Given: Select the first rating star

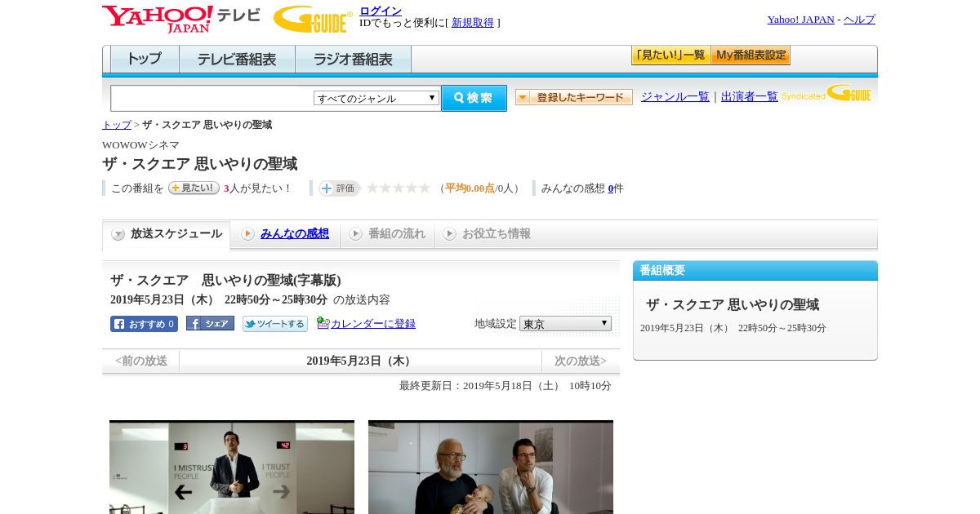Looking at the screenshot, I should tap(372, 188).
